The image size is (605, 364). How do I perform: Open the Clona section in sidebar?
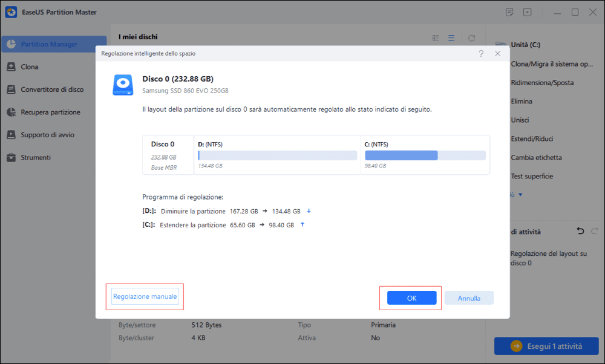[x=22, y=67]
